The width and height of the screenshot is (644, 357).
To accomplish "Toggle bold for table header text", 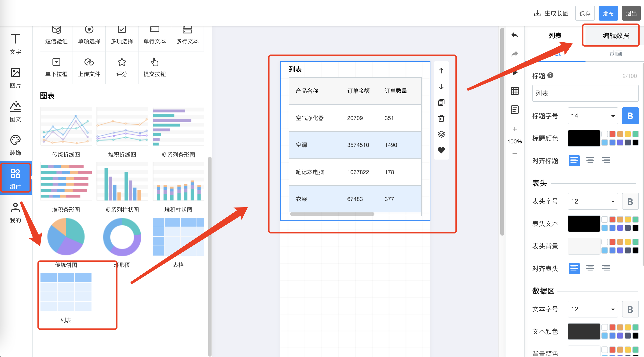I will [x=630, y=201].
